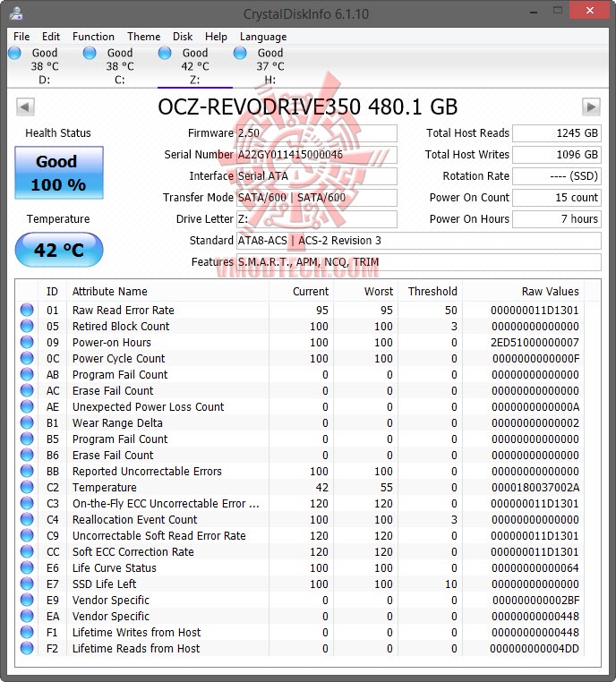Open the Help menu

[x=216, y=37]
